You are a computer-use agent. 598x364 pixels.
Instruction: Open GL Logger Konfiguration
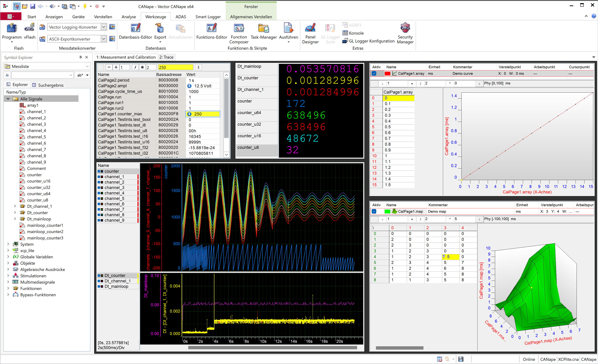(368, 41)
